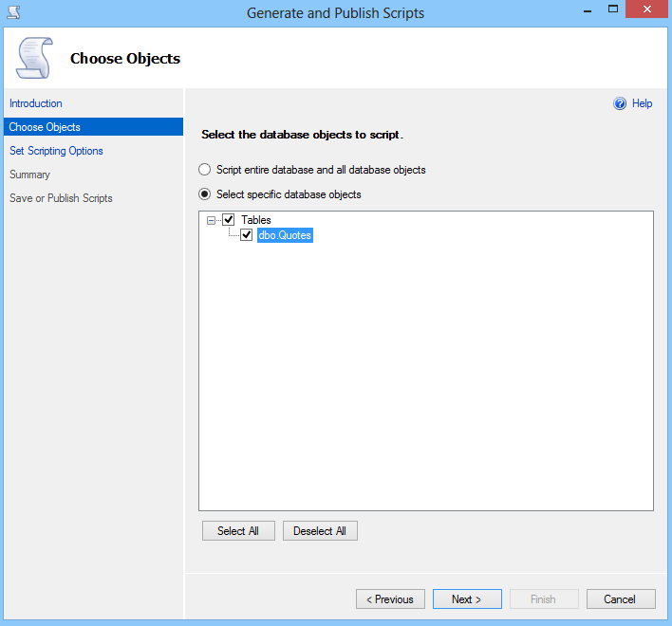
Task: Collapse the Tables tree node
Action: click(x=211, y=220)
